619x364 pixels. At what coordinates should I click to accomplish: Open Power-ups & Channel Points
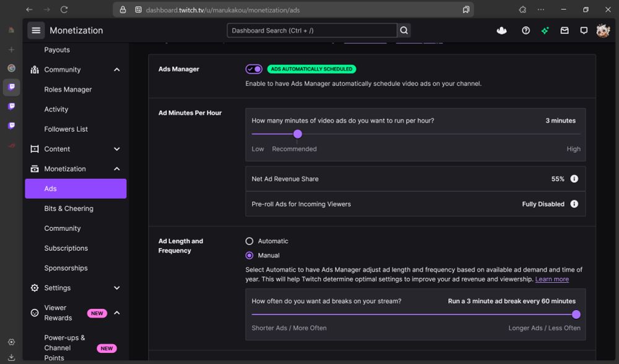tap(64, 348)
